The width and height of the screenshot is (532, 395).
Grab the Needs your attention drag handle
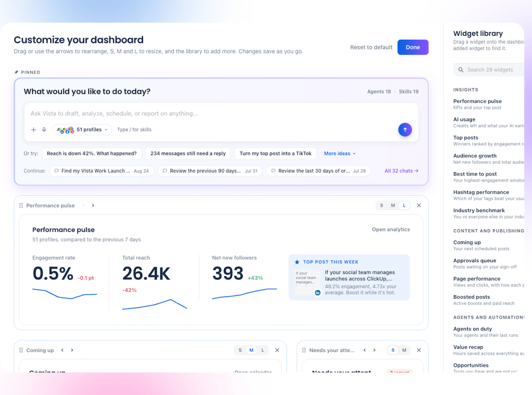point(304,350)
